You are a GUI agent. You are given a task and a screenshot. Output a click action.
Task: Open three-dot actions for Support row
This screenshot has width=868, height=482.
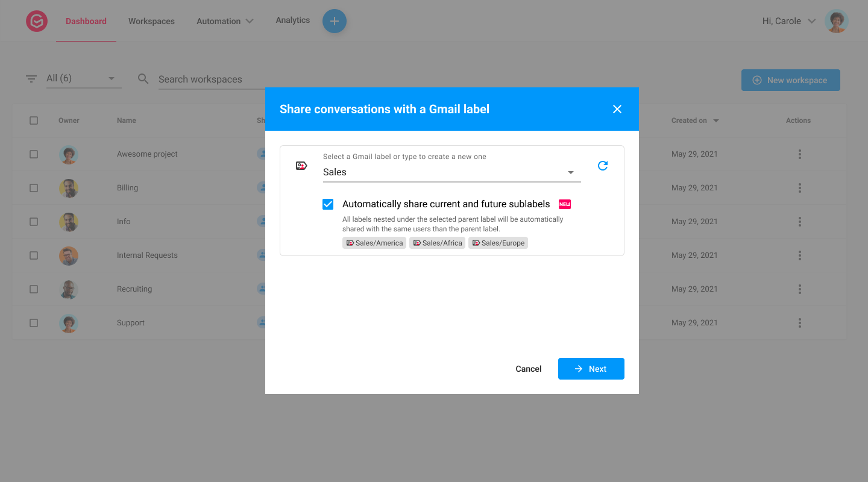pos(800,323)
